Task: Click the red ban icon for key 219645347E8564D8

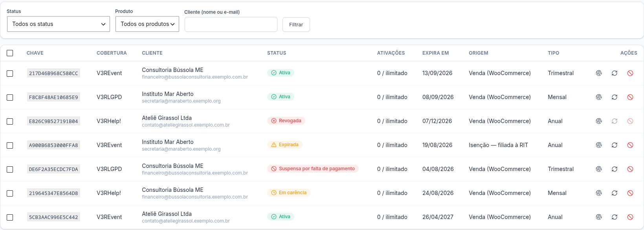Action: pyautogui.click(x=630, y=193)
